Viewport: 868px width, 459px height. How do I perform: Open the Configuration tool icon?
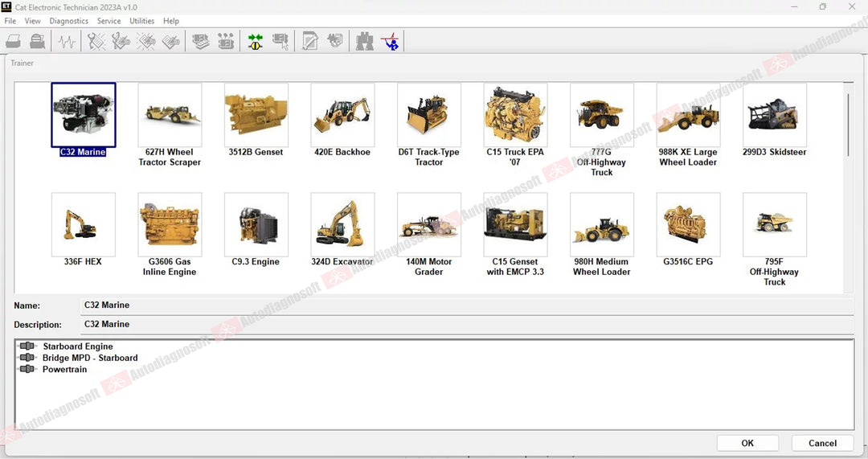pos(225,42)
